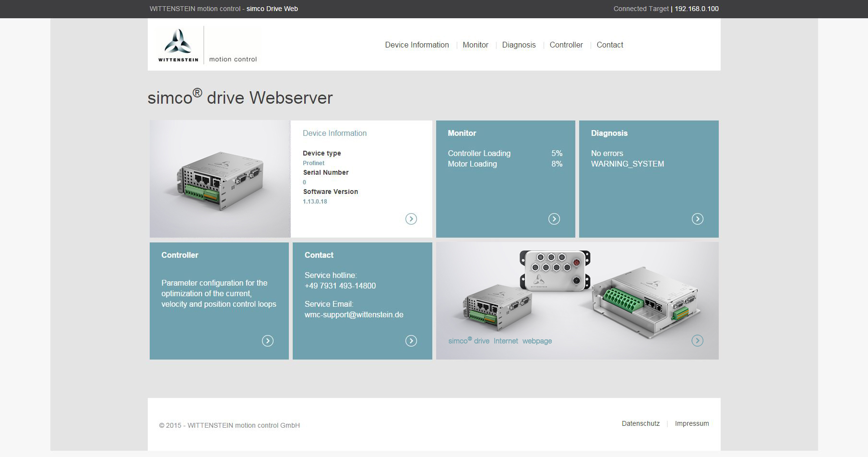The image size is (868, 457).
Task: Click the Monitor tile arrow icon
Action: click(554, 219)
